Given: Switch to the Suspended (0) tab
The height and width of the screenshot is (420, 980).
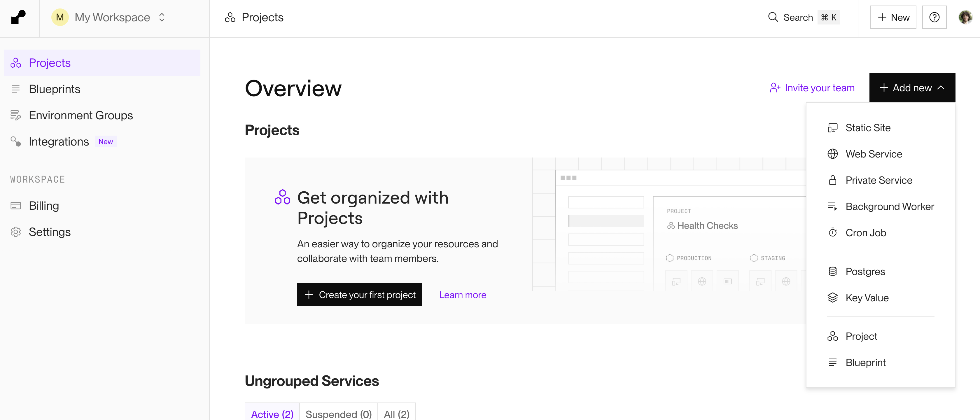Looking at the screenshot, I should (338, 414).
